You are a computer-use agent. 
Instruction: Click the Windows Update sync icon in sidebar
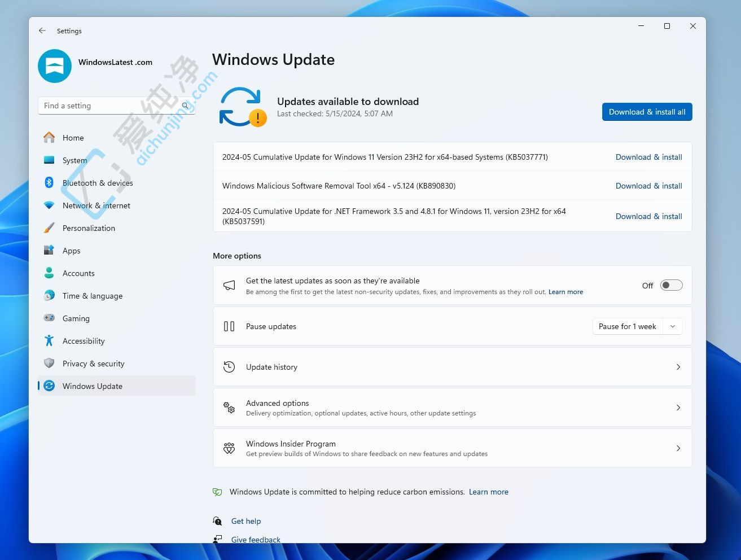[x=49, y=386]
